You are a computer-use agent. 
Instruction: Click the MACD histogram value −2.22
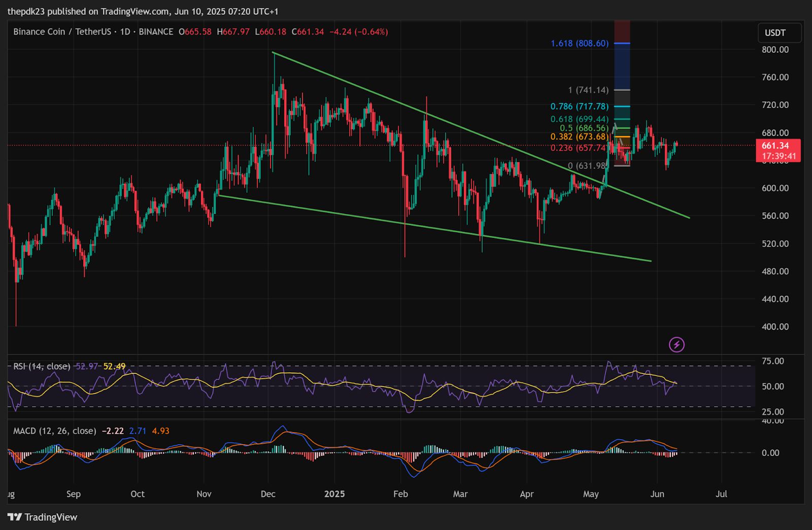(113, 431)
